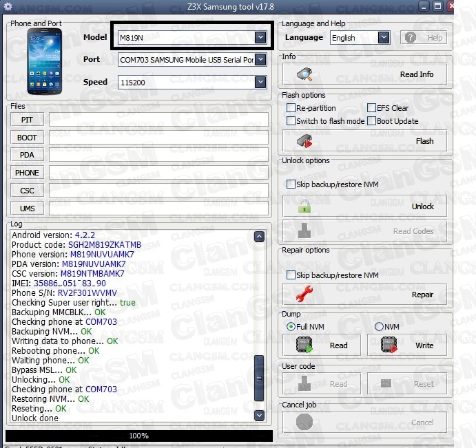Image resolution: width=476 pixels, height=448 pixels.
Task: Tick the EFS Clear checkbox
Action: click(x=371, y=107)
